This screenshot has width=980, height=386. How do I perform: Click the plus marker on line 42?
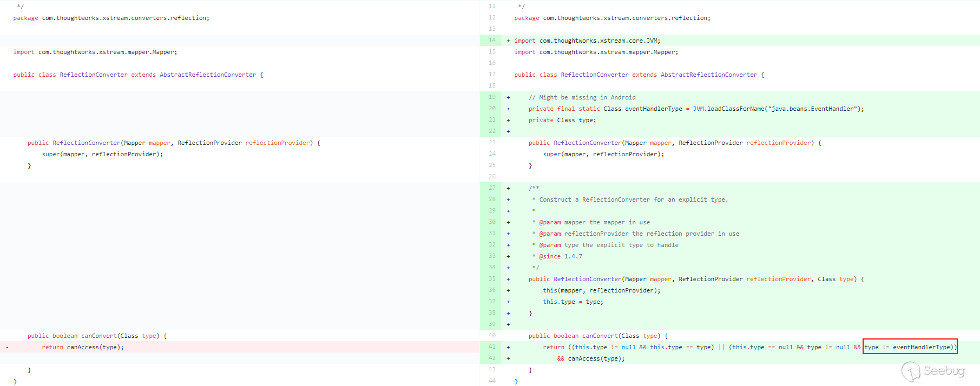pos(508,358)
